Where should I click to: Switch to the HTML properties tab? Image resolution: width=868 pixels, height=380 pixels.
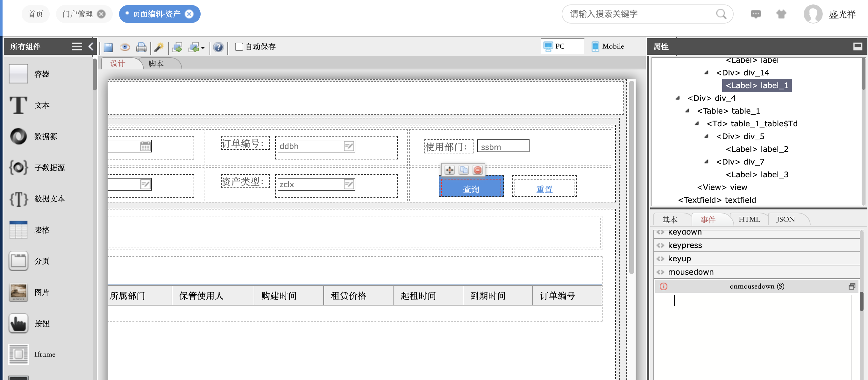(x=749, y=219)
